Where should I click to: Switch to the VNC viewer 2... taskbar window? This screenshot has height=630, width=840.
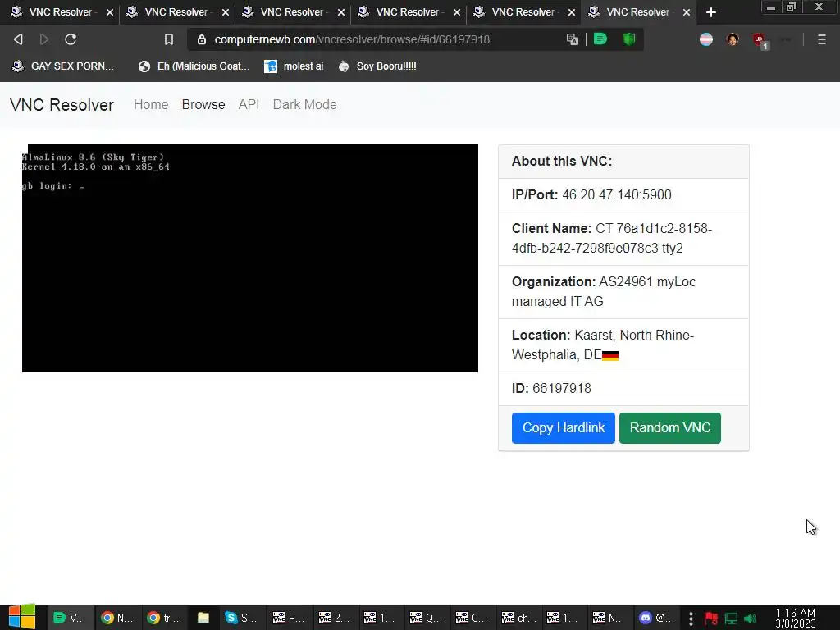pos(335,618)
